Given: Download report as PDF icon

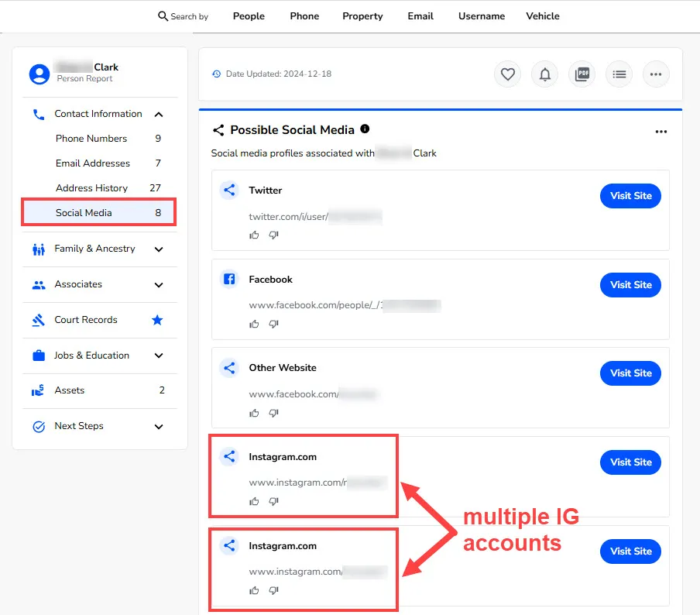Looking at the screenshot, I should click(582, 74).
